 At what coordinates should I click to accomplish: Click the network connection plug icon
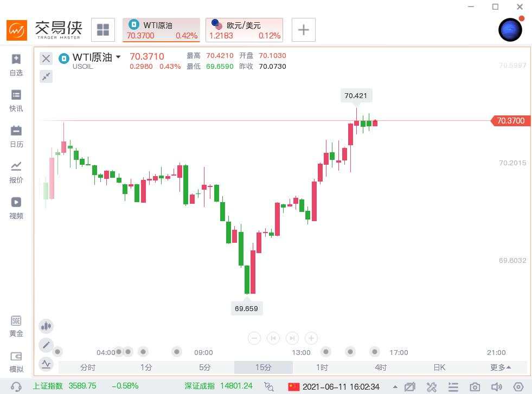[x=269, y=386]
